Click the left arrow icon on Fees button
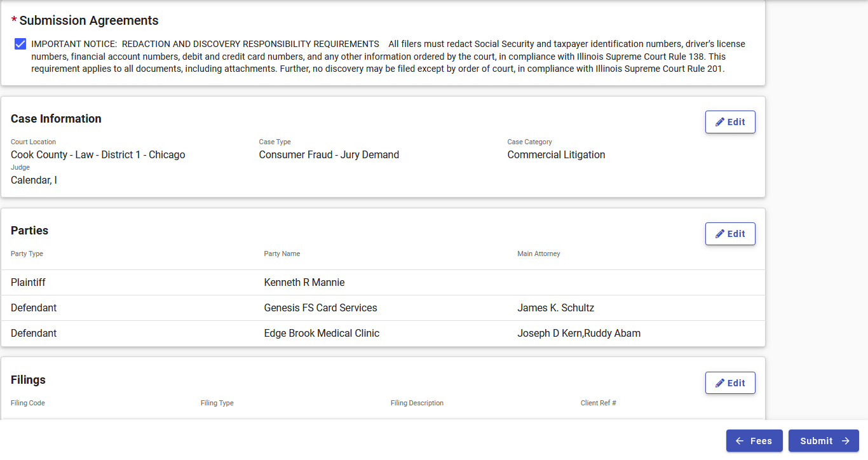Image resolution: width=868 pixels, height=460 pixels. [741, 440]
